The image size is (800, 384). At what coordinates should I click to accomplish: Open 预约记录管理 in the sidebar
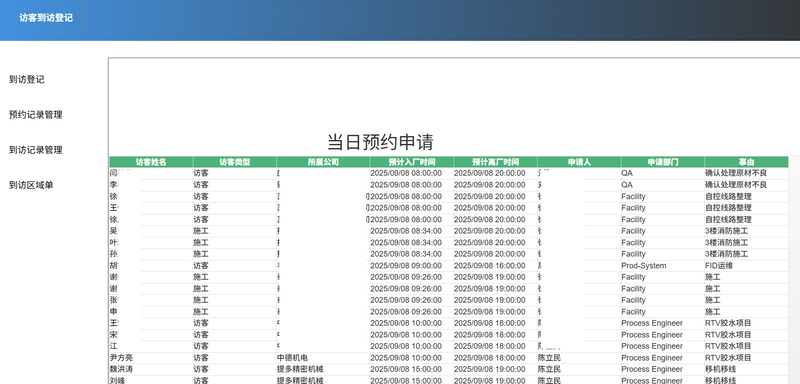click(36, 115)
